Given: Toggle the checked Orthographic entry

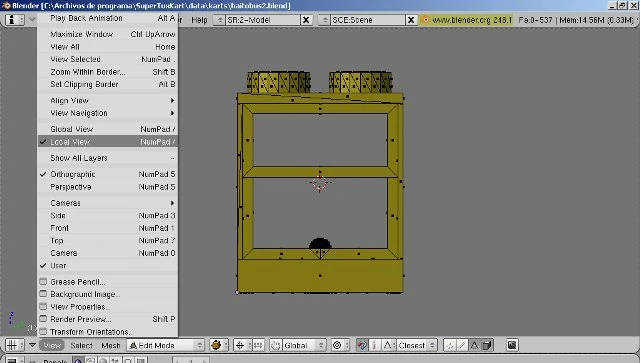Looking at the screenshot, I should pyautogui.click(x=108, y=174).
